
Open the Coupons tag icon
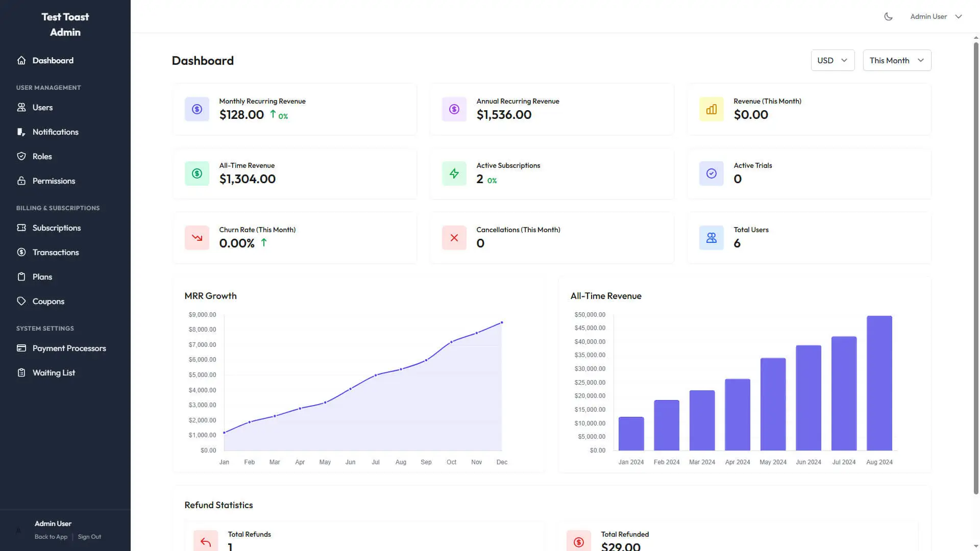[x=21, y=301]
